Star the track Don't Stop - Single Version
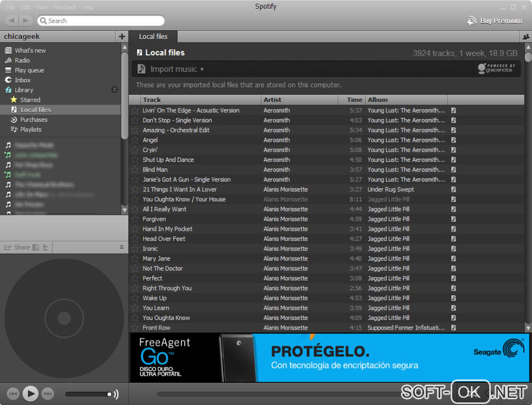The image size is (532, 405). (x=135, y=120)
